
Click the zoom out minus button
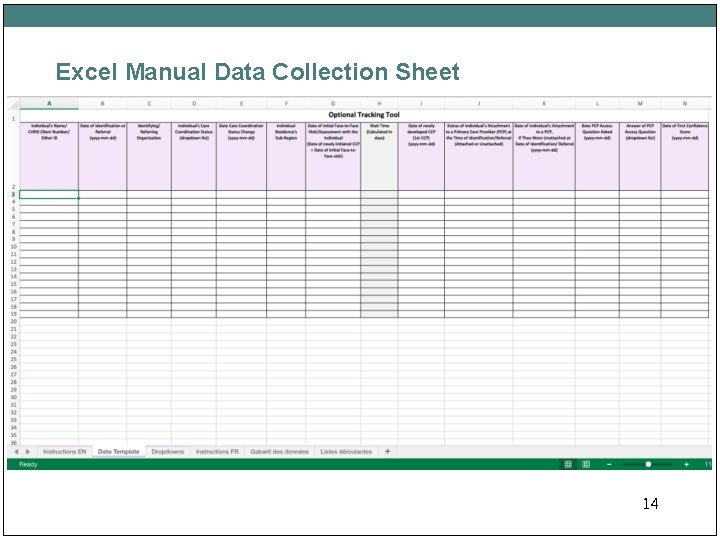(x=609, y=465)
